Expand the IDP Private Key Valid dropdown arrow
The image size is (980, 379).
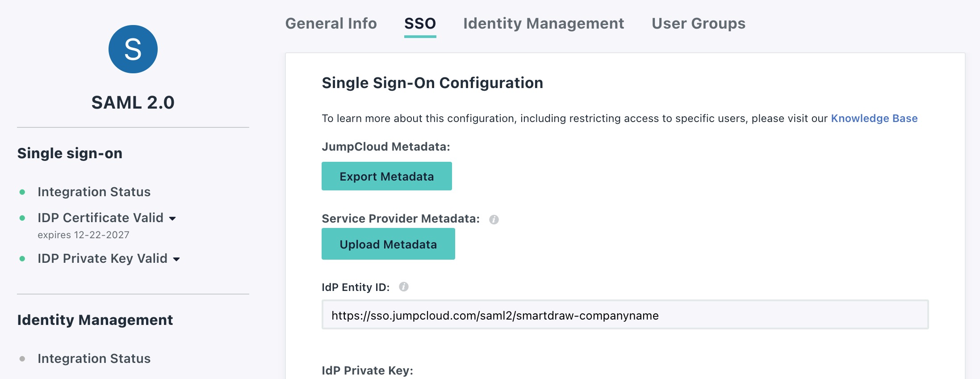pos(176,259)
